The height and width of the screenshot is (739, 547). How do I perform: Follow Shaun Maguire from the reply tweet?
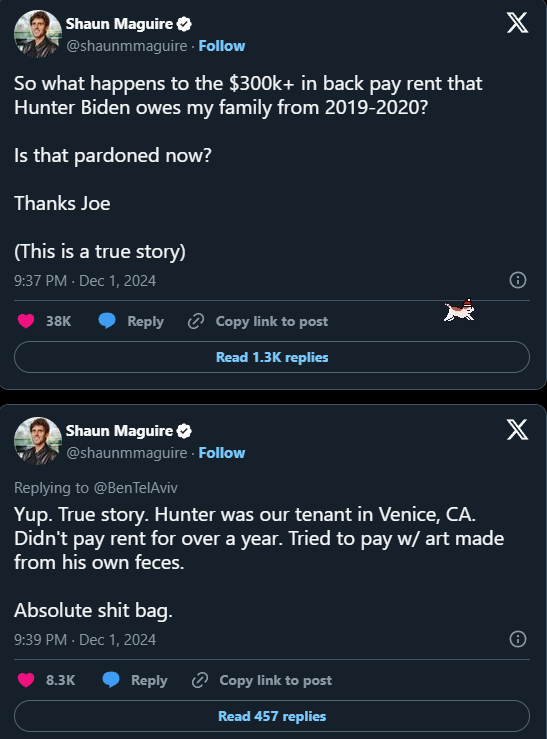point(222,453)
